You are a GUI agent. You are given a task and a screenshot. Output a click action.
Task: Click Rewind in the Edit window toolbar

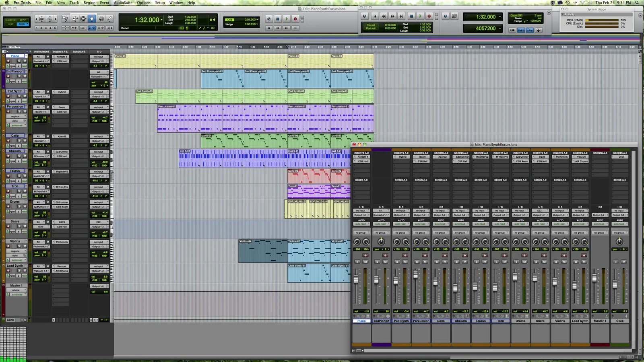coord(277,28)
